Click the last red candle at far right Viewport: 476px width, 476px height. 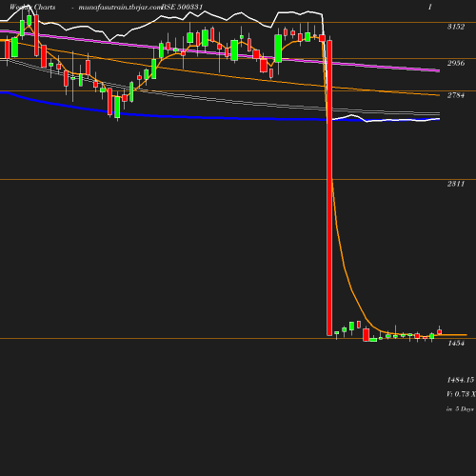coord(440,331)
